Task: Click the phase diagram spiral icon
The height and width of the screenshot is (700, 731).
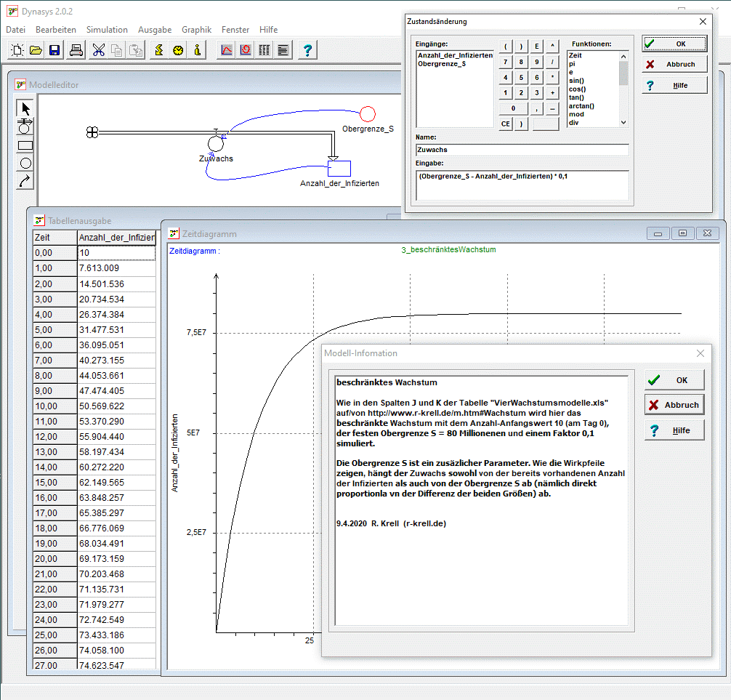Action: 246,50
